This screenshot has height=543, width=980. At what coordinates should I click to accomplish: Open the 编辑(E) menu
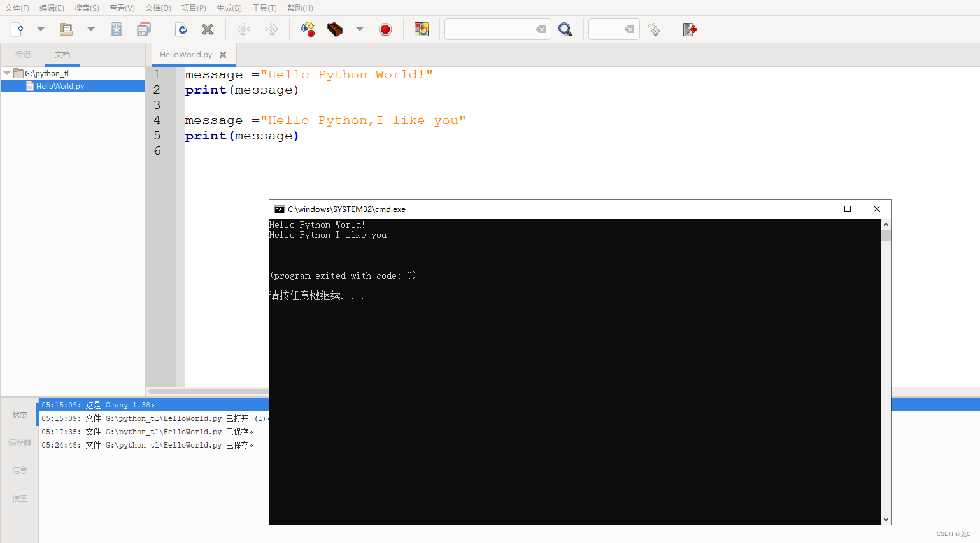52,8
